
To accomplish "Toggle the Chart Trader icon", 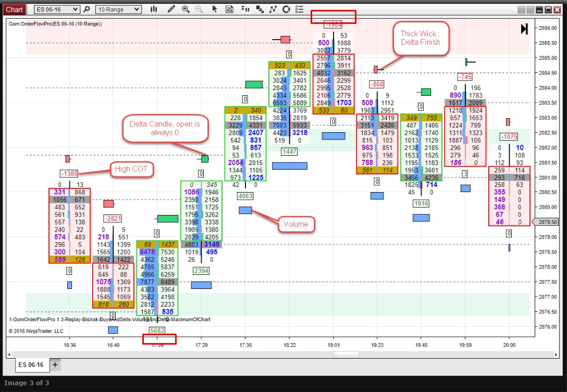I will coord(245,9).
